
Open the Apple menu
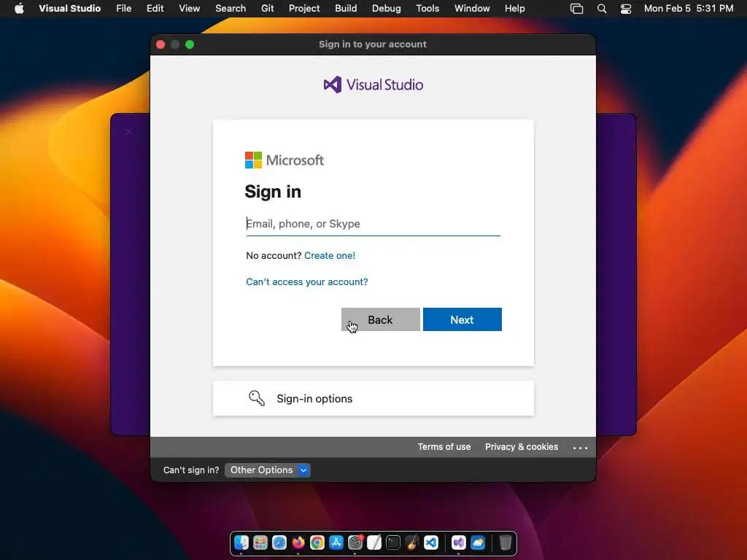pyautogui.click(x=19, y=8)
